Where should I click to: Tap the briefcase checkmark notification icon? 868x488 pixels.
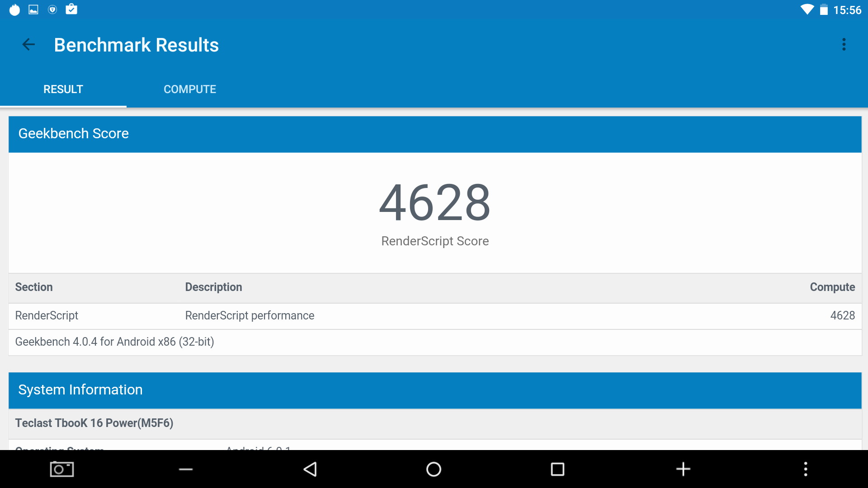point(71,9)
